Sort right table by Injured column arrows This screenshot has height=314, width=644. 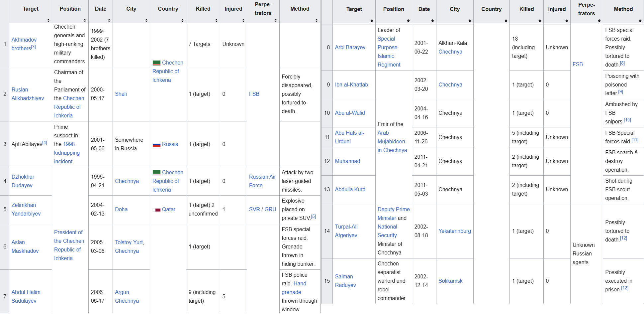567,21
